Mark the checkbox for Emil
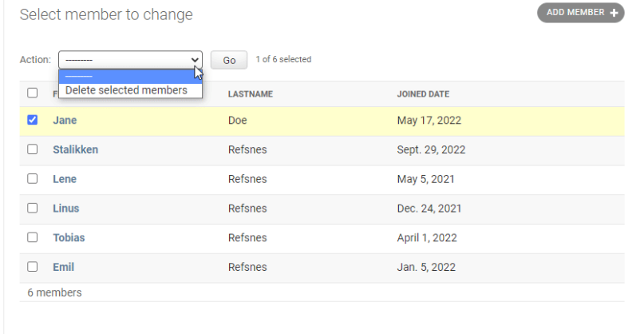The width and height of the screenshot is (644, 334). tap(33, 267)
